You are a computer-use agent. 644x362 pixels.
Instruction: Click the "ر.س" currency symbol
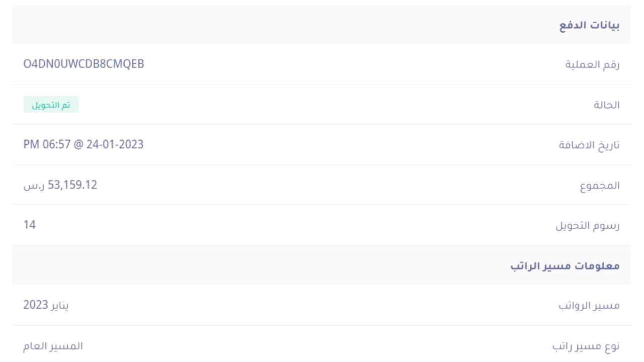[x=34, y=186]
